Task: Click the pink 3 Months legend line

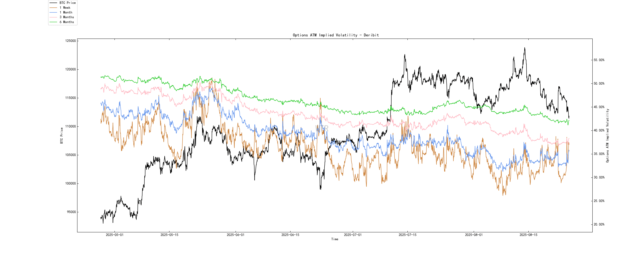Action: [x=53, y=17]
